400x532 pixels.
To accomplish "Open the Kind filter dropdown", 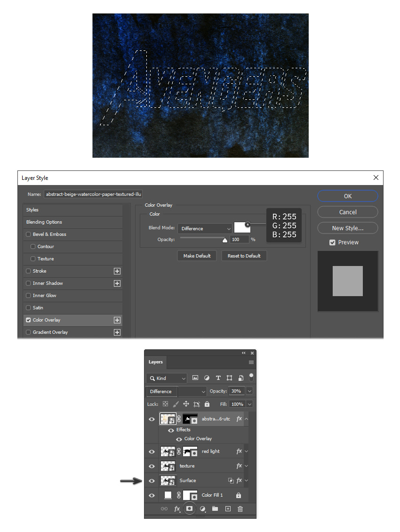I will [x=167, y=378].
